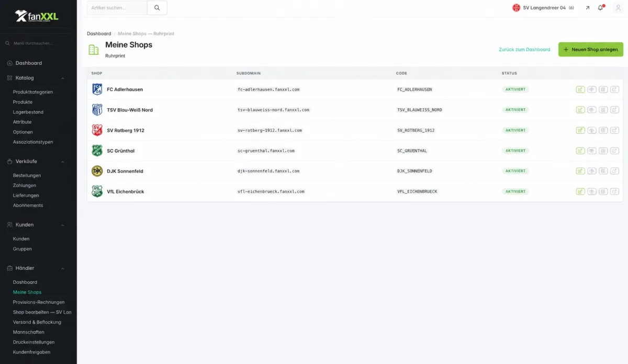Open VfL Eichenbrück external link icon
Screen dimensions: 628x364
pos(614,191)
